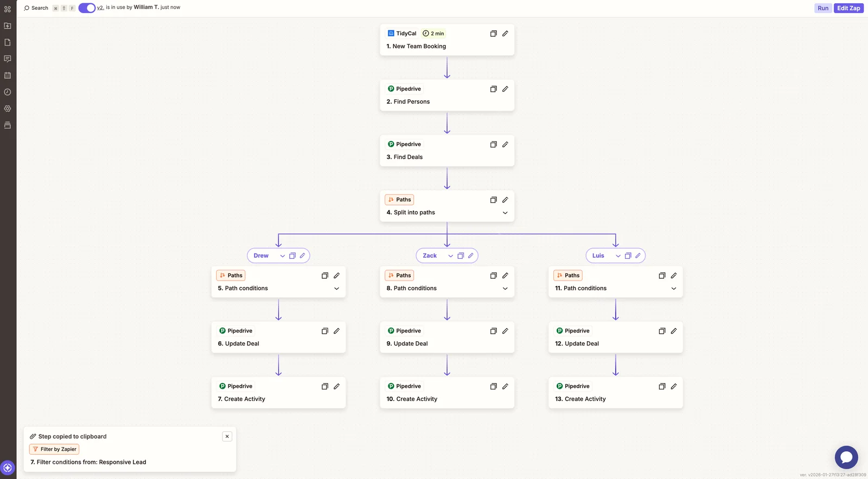Open the document page icon in sidebar
The width and height of the screenshot is (868, 479).
click(8, 42)
